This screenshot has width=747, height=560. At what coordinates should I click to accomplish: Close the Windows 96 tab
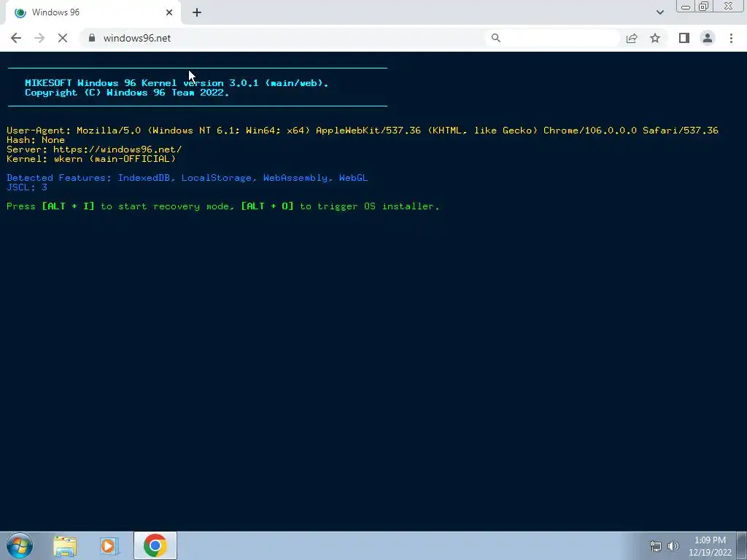pyautogui.click(x=169, y=12)
